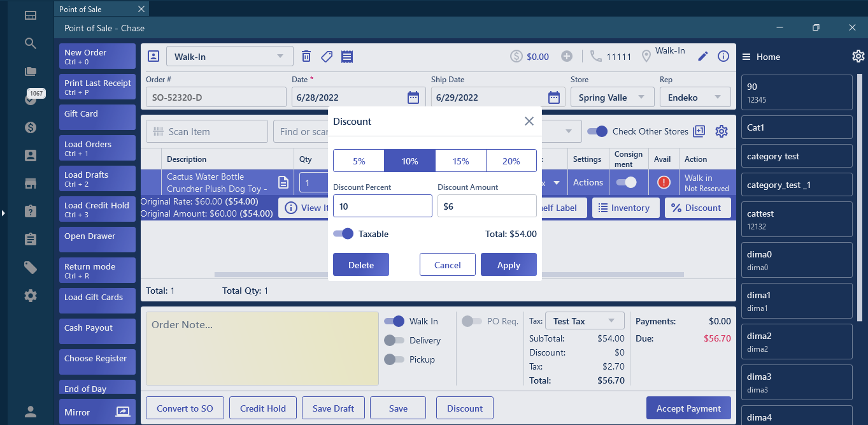The image size is (868, 425).
Task: Click the Mirror button
Action: coord(97,412)
